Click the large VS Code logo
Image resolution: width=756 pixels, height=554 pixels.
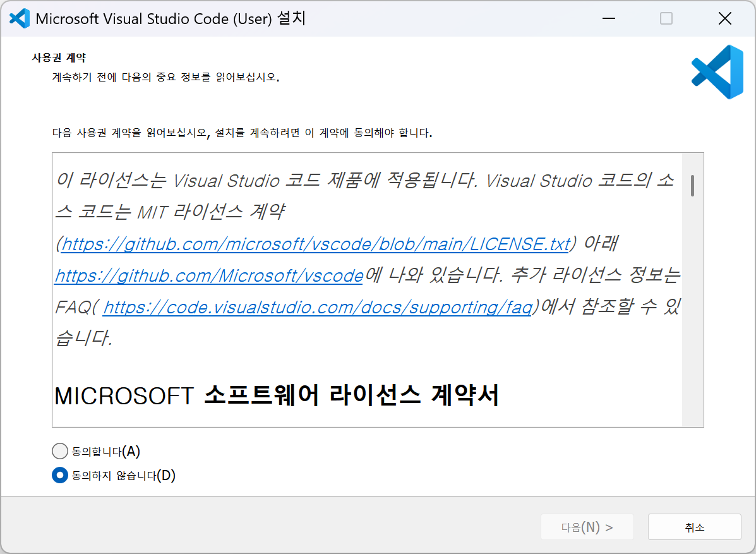pyautogui.click(x=717, y=72)
